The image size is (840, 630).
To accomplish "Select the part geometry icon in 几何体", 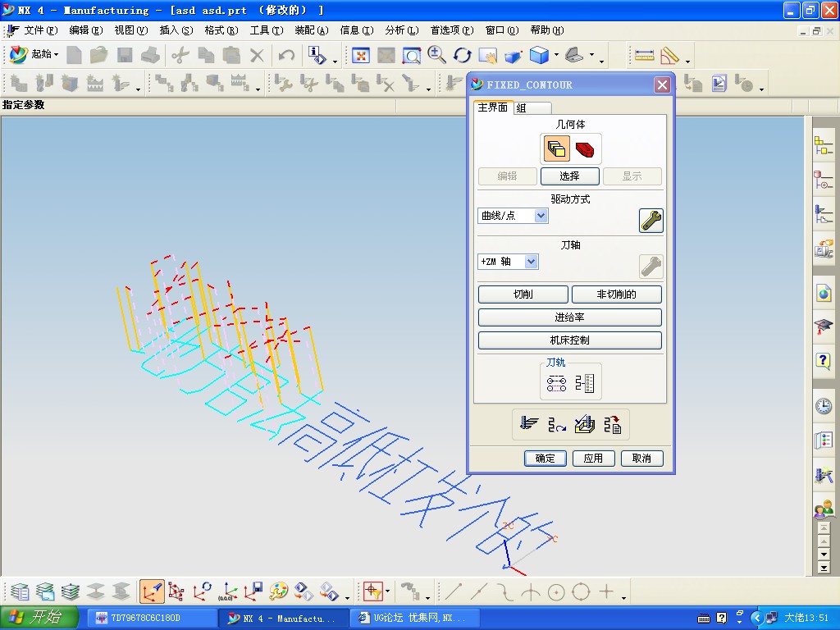I will tap(557, 149).
